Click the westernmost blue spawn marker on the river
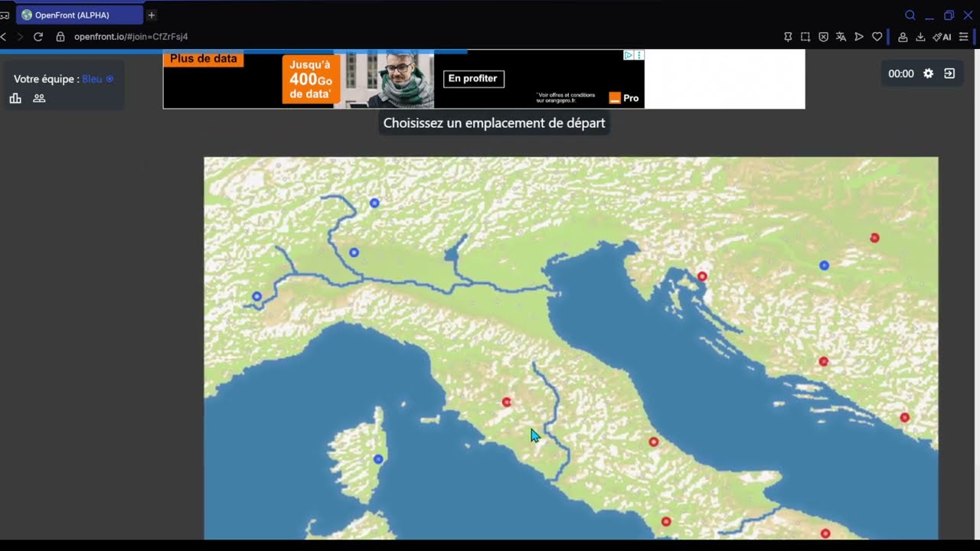Image resolution: width=980 pixels, height=551 pixels. click(257, 296)
